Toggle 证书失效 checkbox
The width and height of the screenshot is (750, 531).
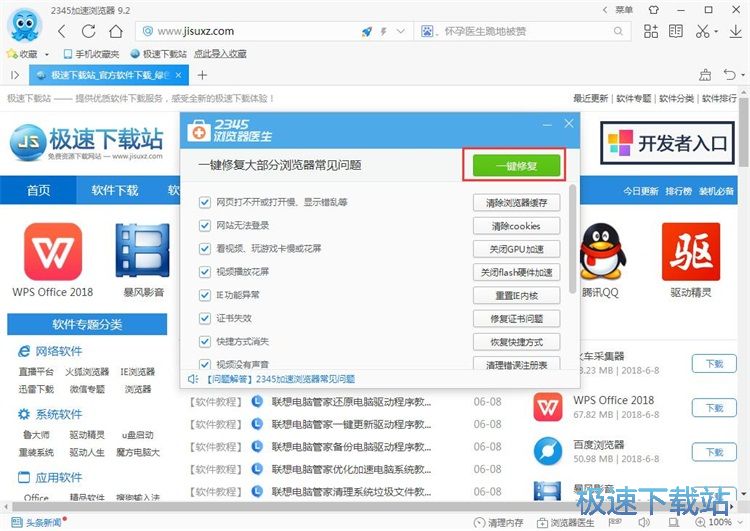(x=205, y=318)
